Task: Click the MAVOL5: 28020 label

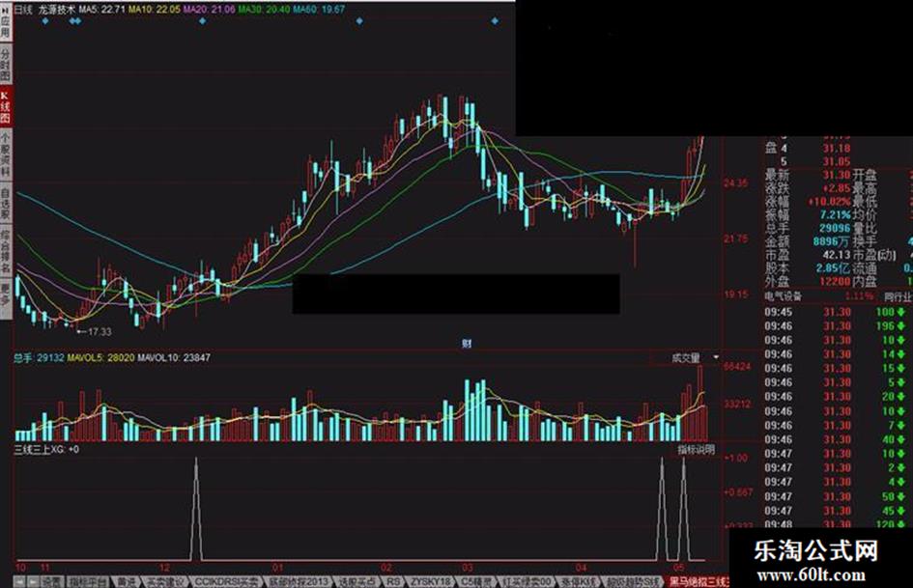Action: [100, 357]
